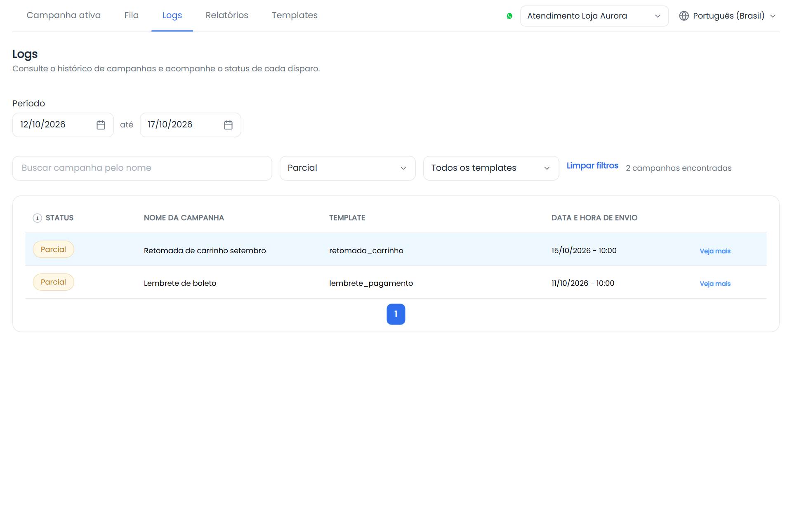
Task: Click the STATUS column header
Action: [59, 218]
